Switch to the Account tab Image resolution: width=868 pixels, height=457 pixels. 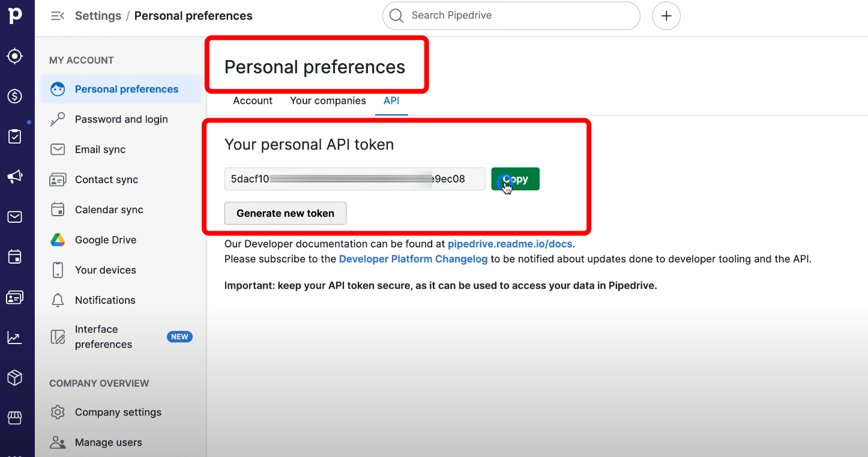252,101
